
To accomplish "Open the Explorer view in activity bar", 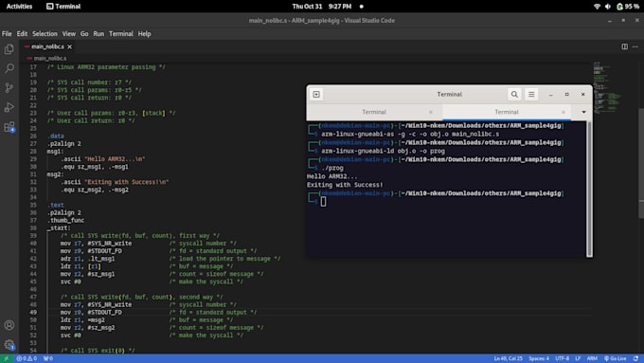I will tap(9, 49).
